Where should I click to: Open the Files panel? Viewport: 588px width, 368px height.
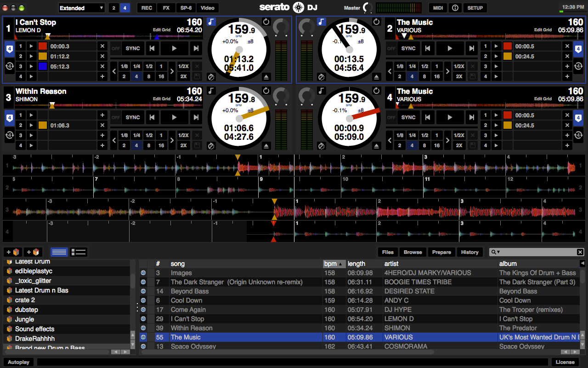click(388, 252)
